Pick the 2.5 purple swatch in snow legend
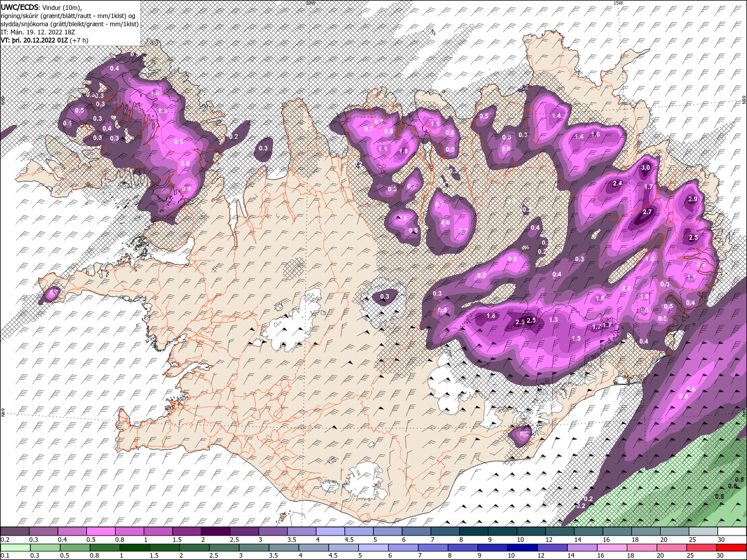 [x=244, y=531]
